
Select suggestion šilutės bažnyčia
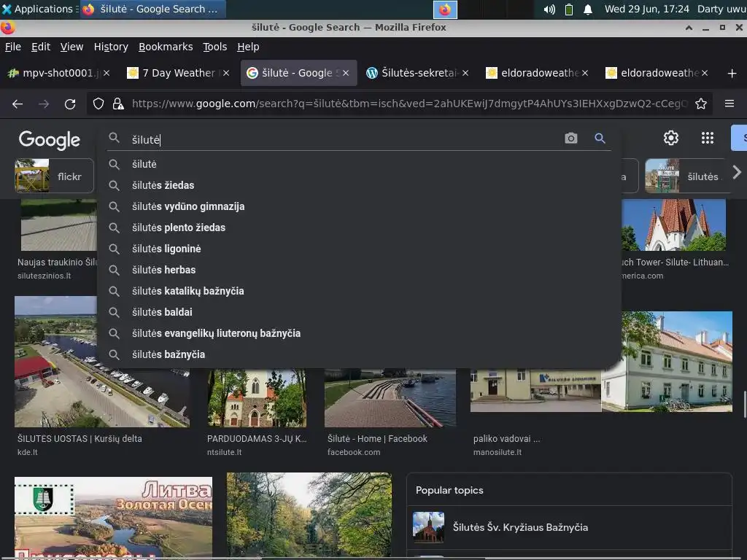click(359, 354)
